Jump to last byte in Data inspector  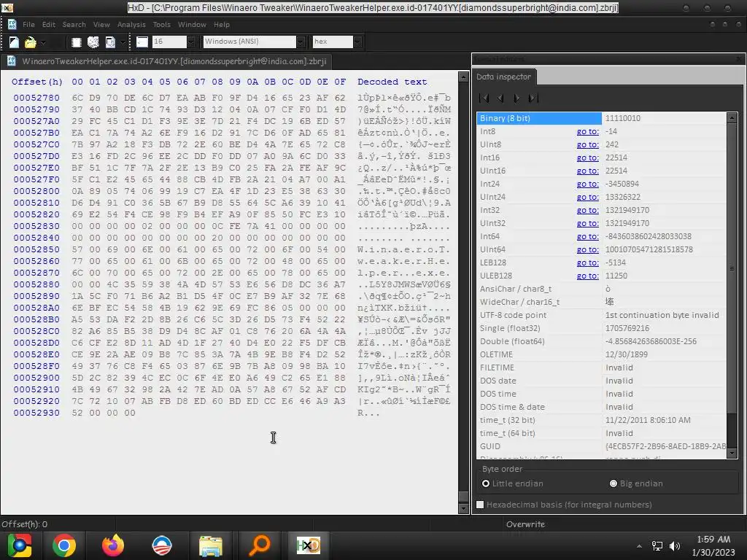point(533,98)
